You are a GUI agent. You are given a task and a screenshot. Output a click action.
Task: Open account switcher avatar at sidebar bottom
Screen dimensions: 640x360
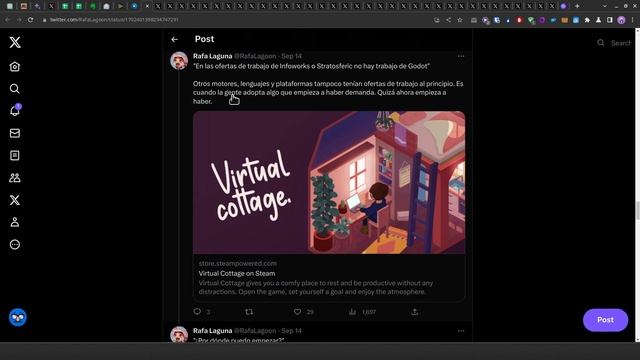18,318
